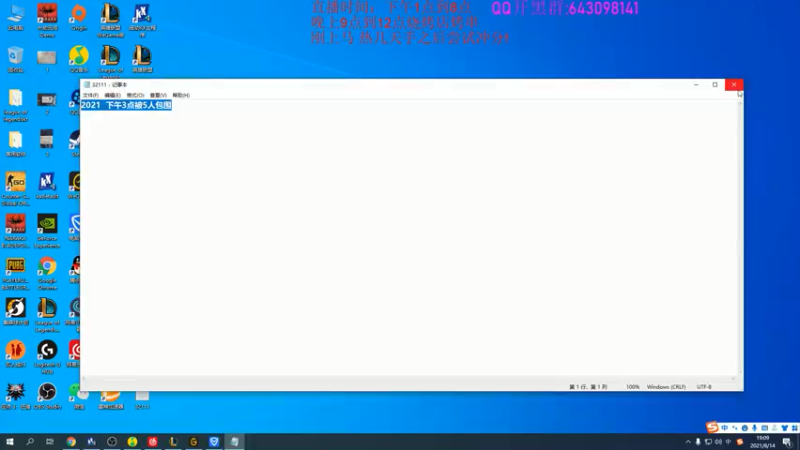
Task: Open the taskbar clock showing 19:09
Action: pos(763,442)
